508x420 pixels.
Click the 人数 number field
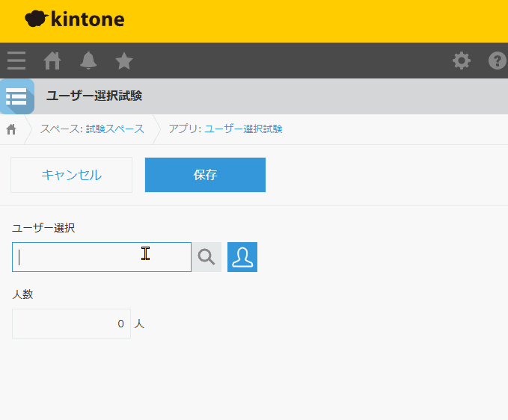71,324
